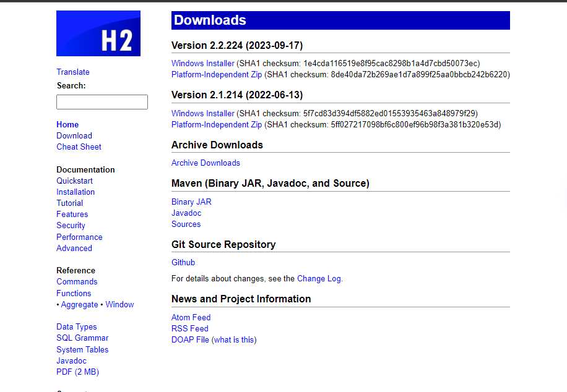Open the Translate link
The height and width of the screenshot is (392, 567).
click(73, 72)
